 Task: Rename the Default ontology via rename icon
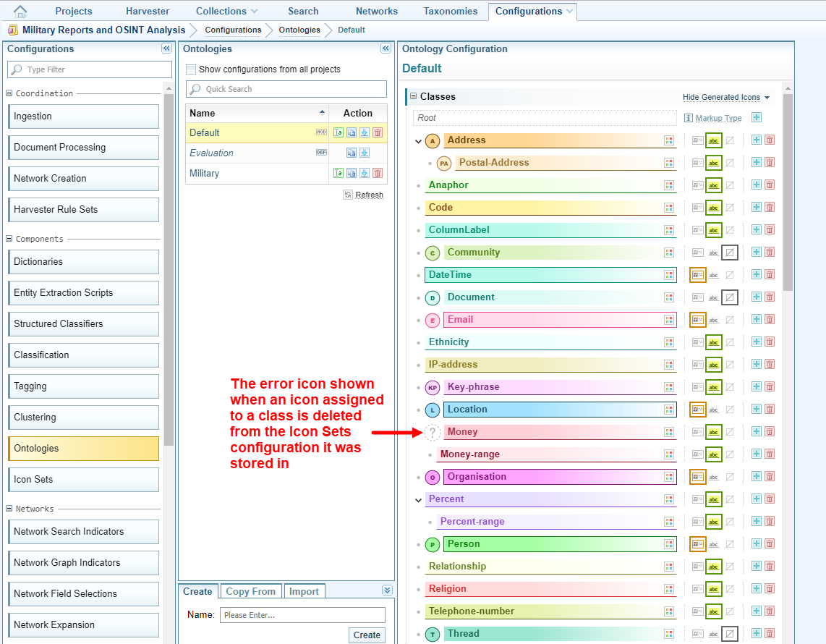[x=338, y=133]
